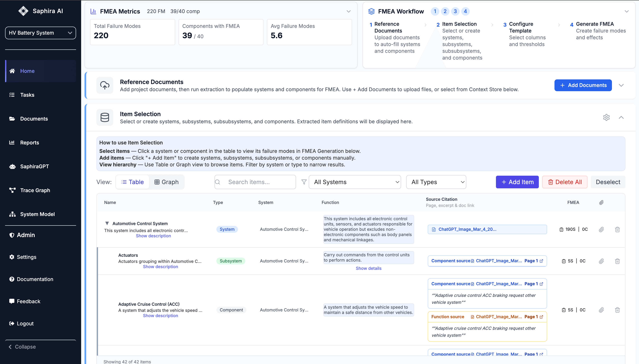Image resolution: width=639 pixels, height=364 pixels.
Task: Click Show details link under Actuators function
Action: pyautogui.click(x=368, y=268)
